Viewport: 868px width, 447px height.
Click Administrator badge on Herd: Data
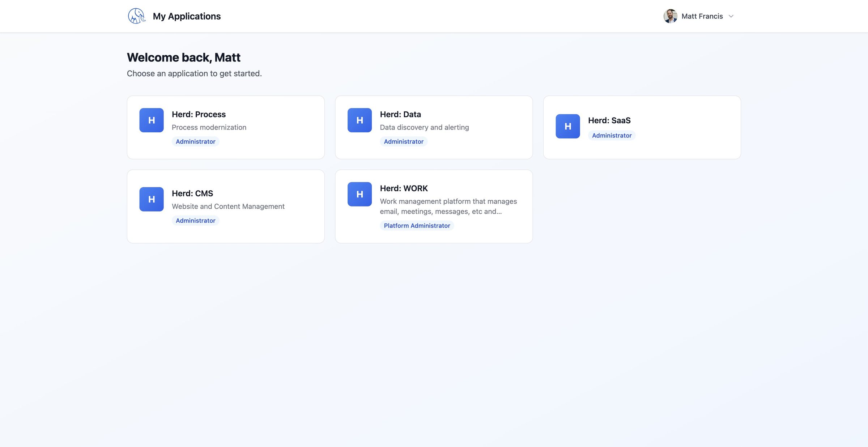point(404,141)
